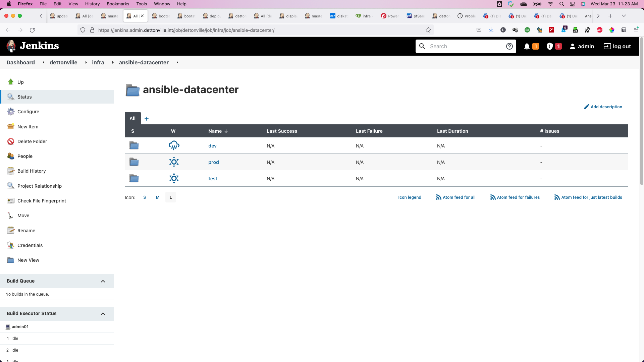Viewport: 644px width, 362px height.
Task: Click the security warning shield icon
Action: coord(549,47)
